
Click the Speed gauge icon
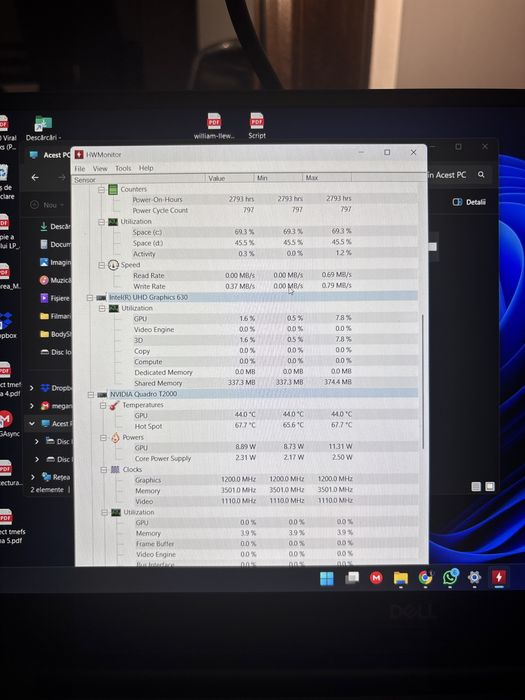click(113, 265)
